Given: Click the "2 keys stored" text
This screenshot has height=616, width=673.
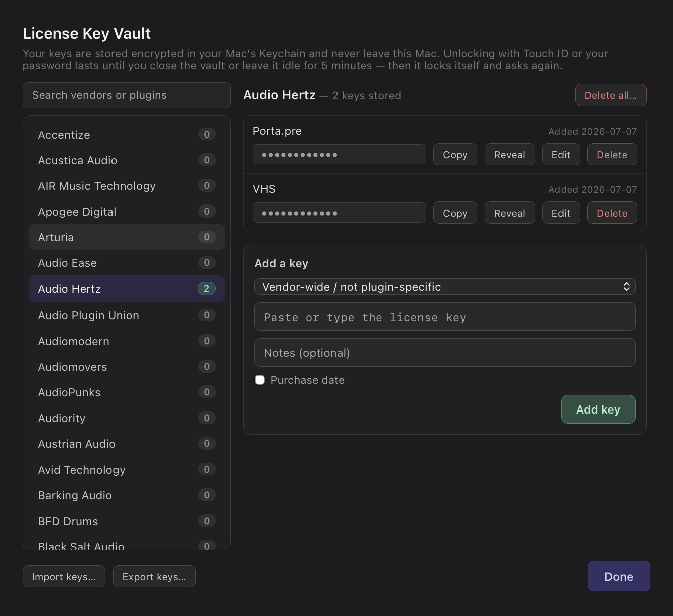Looking at the screenshot, I should tap(367, 95).
